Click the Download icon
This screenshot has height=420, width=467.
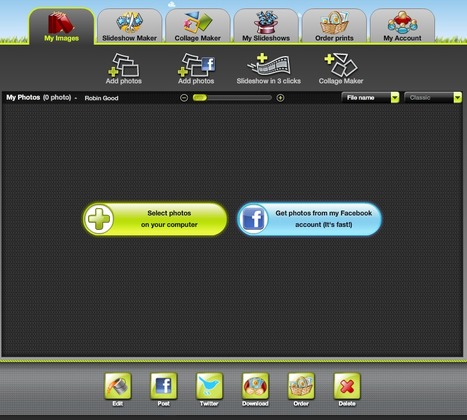click(255, 386)
